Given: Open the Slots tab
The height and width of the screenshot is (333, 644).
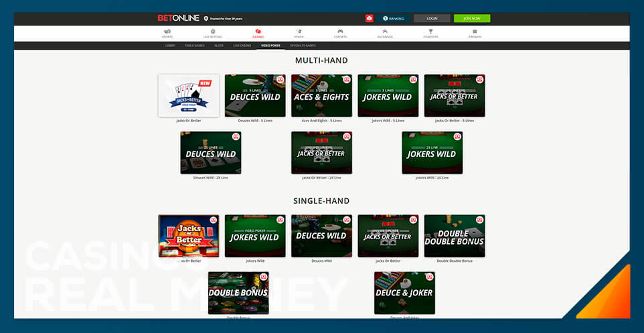Looking at the screenshot, I should tap(219, 46).
